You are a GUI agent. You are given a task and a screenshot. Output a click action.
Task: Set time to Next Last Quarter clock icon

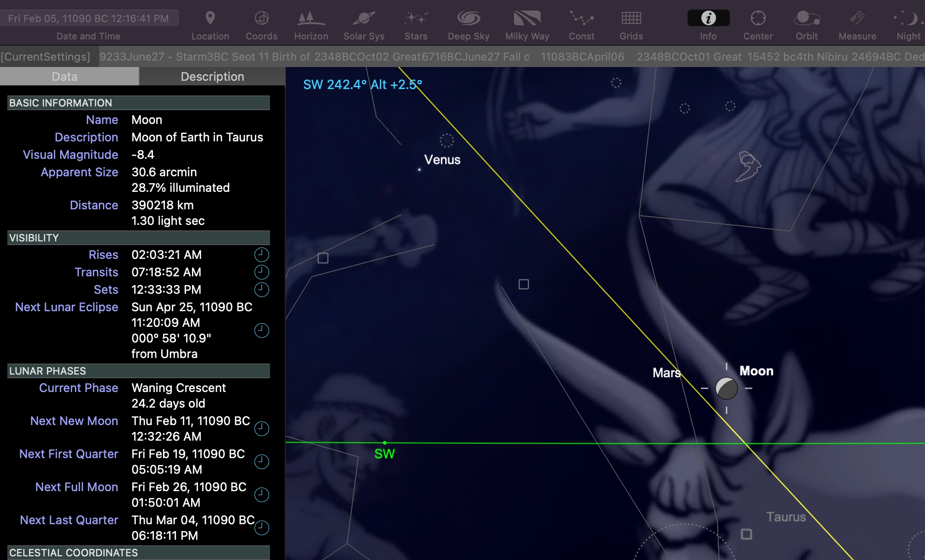click(261, 528)
